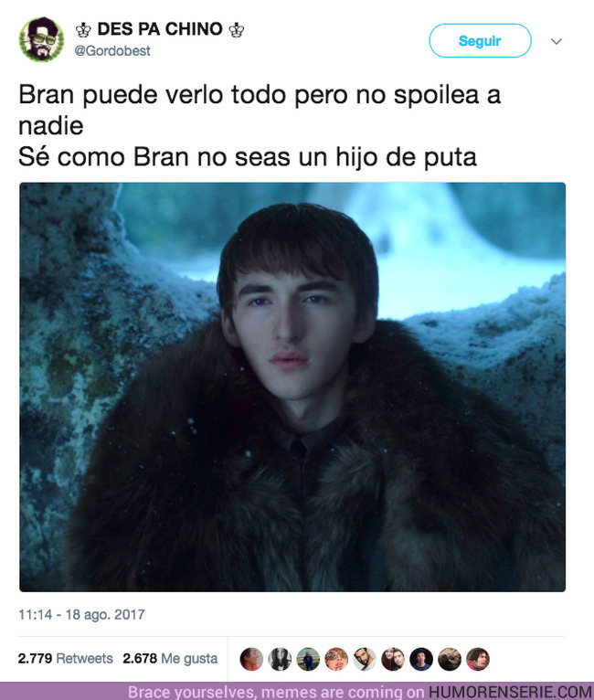Open the last liker avatar with a red jacket
594x700 pixels.
(478, 659)
